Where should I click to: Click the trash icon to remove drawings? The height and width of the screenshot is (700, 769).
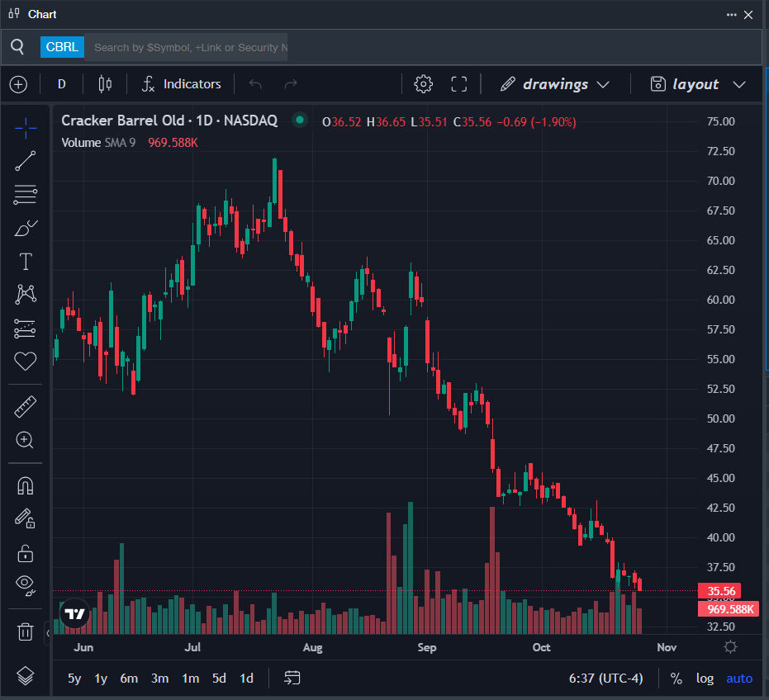pos(26,632)
